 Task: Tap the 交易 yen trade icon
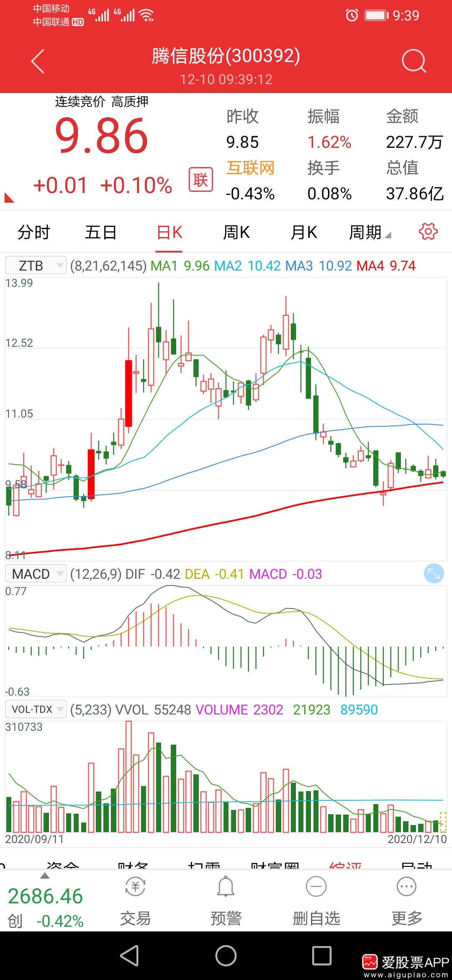pos(135,887)
